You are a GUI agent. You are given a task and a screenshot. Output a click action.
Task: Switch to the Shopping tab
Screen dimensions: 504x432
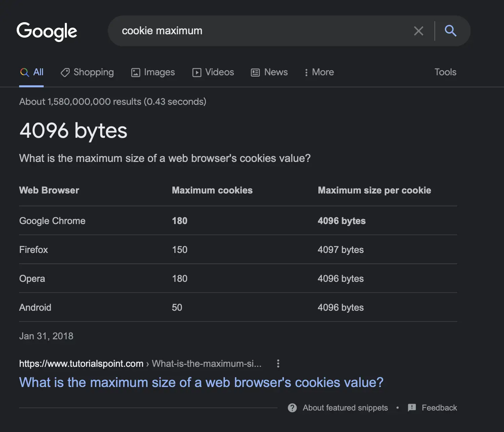[x=87, y=72]
